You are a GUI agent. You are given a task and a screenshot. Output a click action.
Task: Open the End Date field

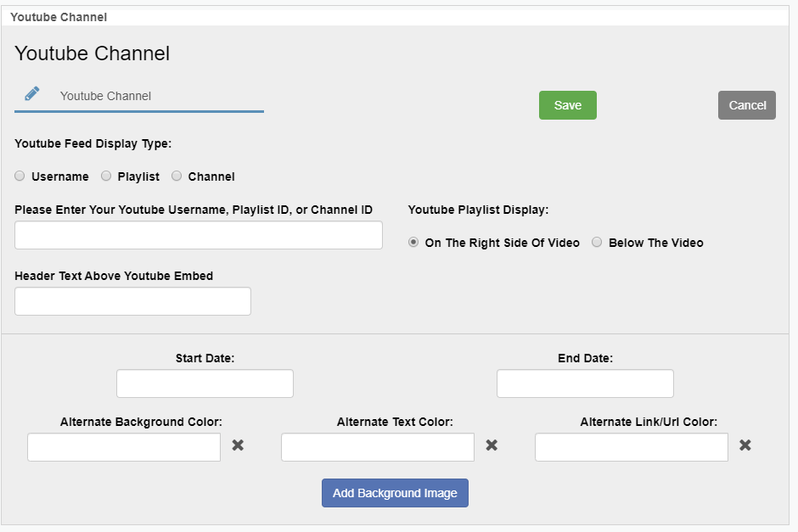pos(585,384)
